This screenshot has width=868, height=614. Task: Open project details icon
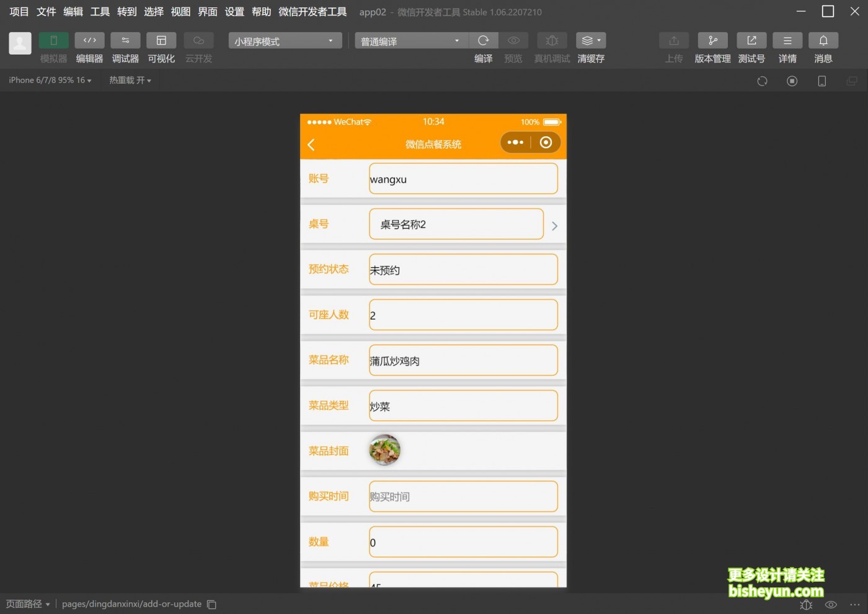pyautogui.click(x=787, y=40)
